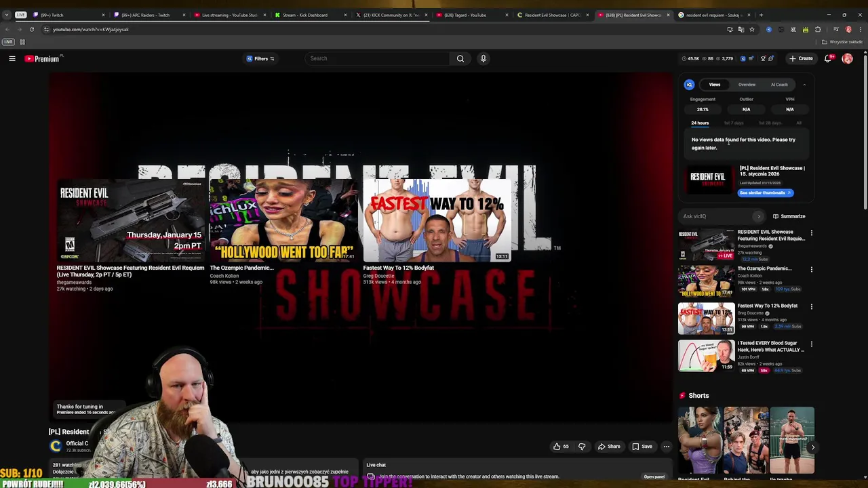Open options for The Ozempic Pandemic video

coord(811,270)
